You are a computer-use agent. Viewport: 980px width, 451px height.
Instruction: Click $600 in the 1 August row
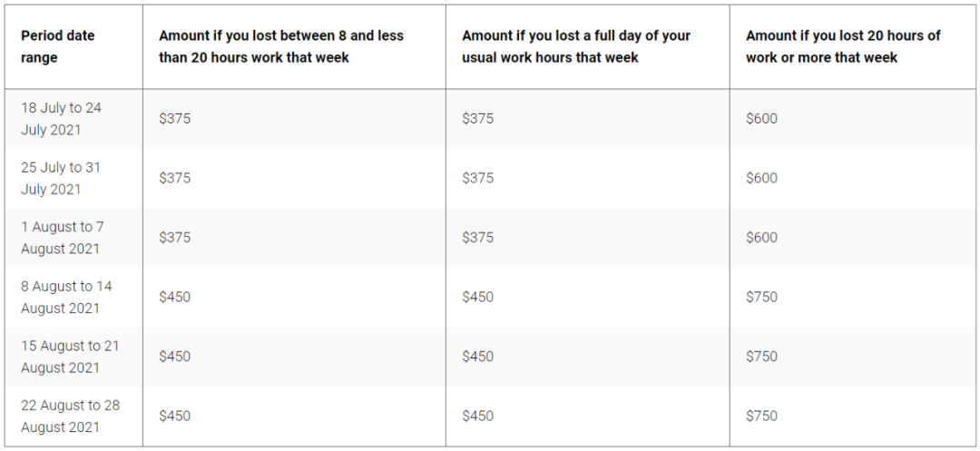tap(761, 238)
